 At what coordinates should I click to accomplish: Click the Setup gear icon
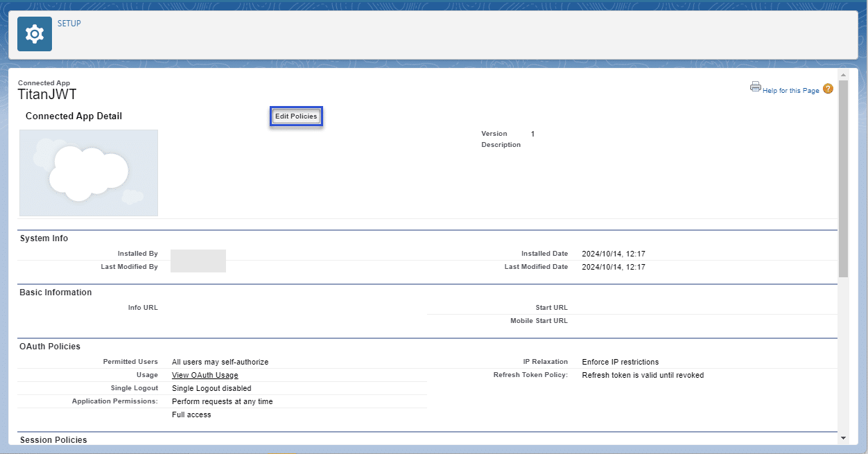(35, 34)
